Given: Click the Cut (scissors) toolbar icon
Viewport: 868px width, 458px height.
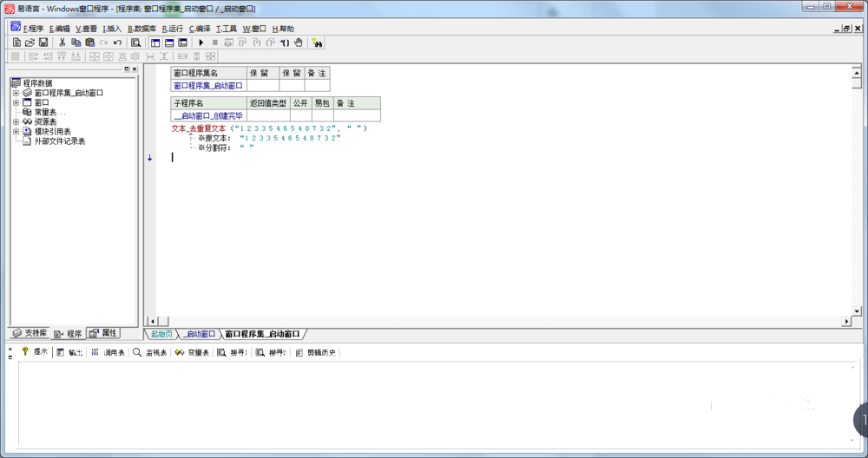Looking at the screenshot, I should tap(62, 43).
